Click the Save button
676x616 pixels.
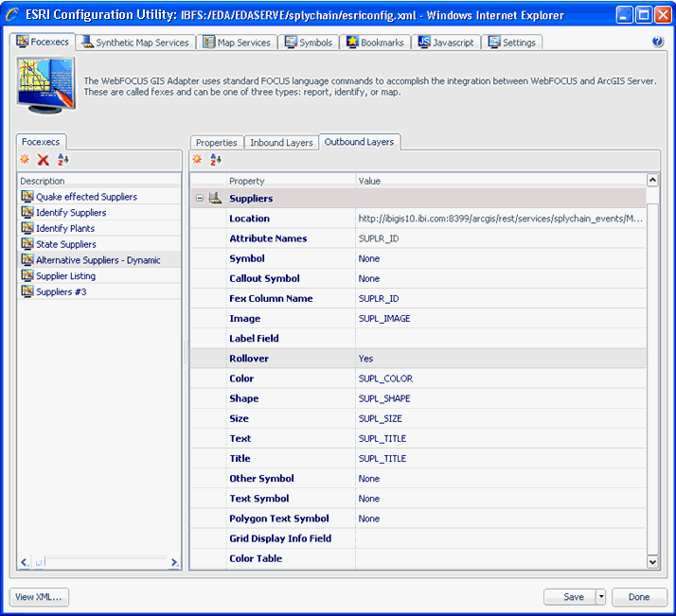[570, 597]
